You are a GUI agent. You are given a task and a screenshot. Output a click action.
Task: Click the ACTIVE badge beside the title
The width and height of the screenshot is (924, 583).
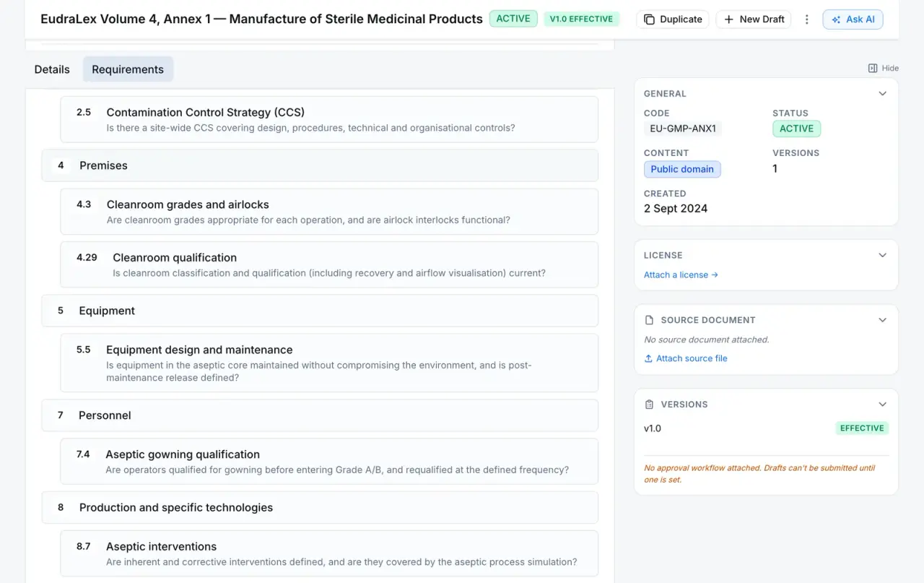[x=513, y=19]
